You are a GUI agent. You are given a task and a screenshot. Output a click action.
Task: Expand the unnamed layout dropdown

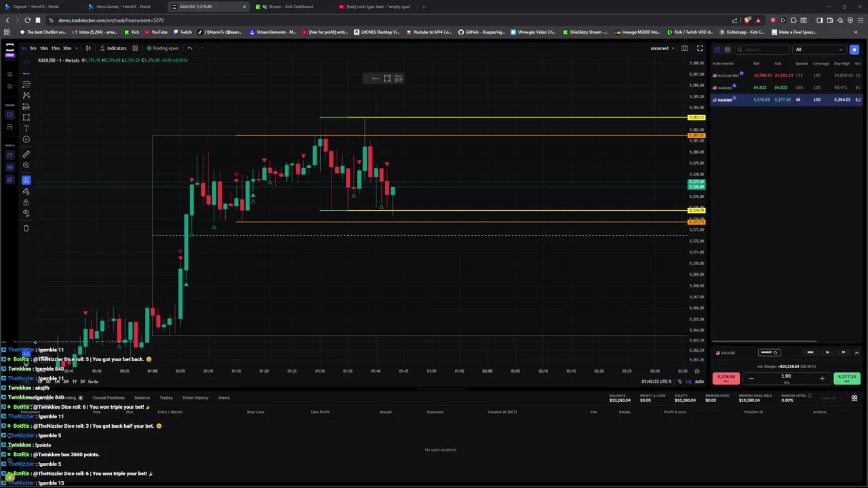click(663, 48)
